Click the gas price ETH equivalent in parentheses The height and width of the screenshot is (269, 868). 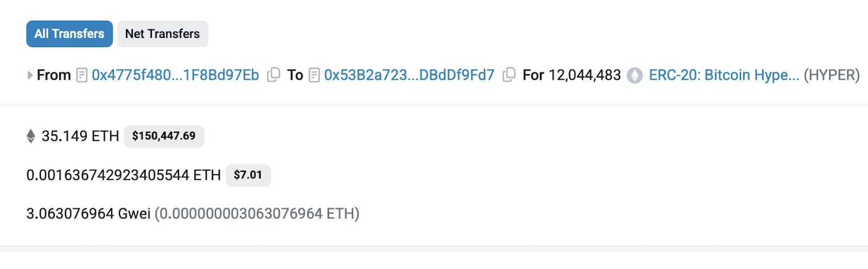[x=257, y=214]
